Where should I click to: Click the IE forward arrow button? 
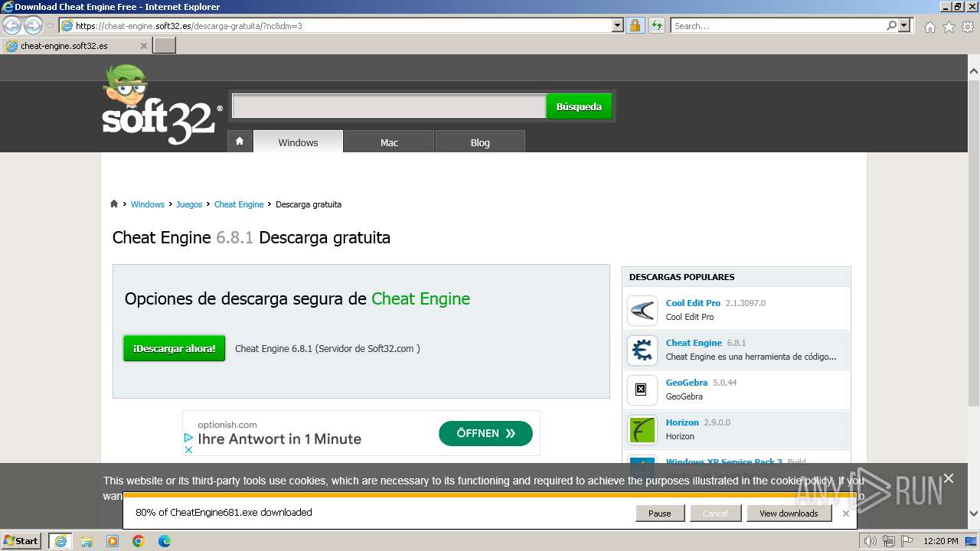33,25
